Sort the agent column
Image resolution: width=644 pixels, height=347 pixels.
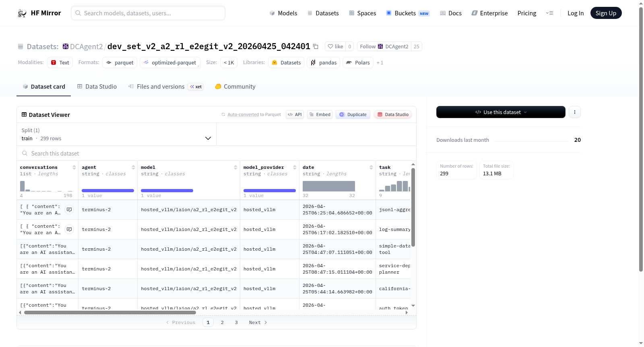coord(133,167)
